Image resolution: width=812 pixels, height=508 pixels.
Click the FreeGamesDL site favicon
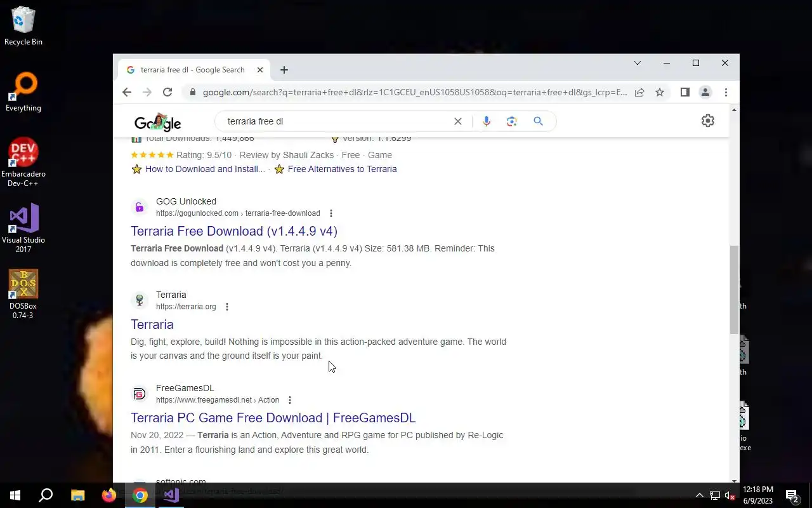pos(140,394)
